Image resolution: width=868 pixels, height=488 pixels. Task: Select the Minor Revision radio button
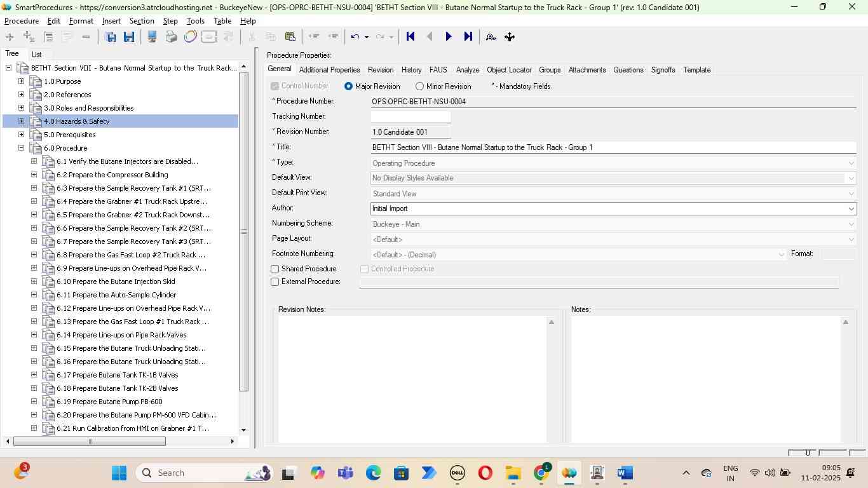[419, 86]
